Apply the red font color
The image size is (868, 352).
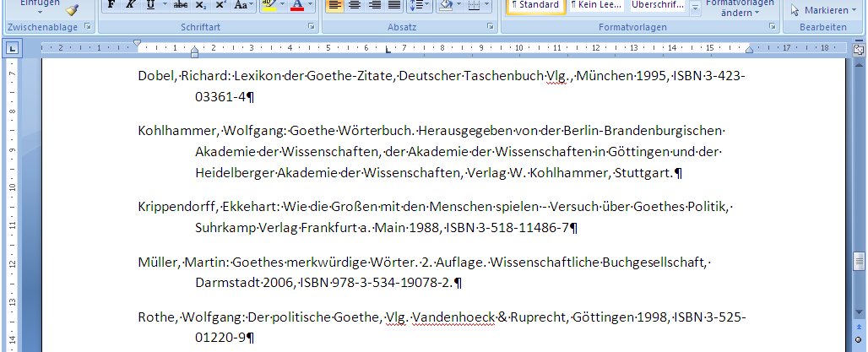click(297, 5)
